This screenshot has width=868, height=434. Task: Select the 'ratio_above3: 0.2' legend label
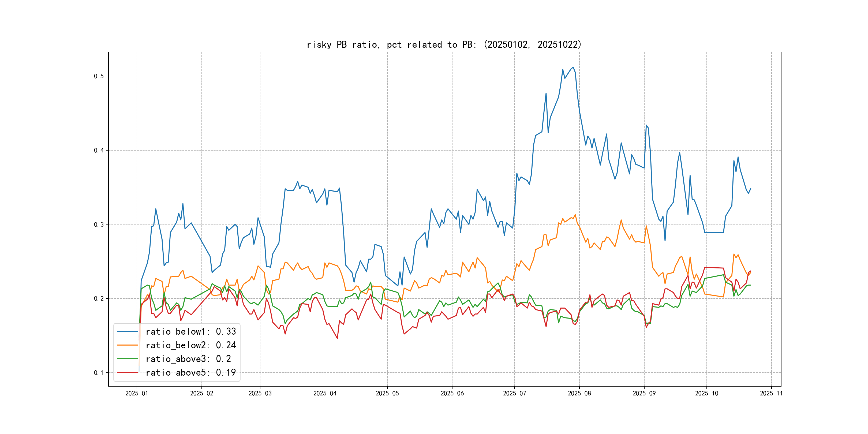(188, 359)
